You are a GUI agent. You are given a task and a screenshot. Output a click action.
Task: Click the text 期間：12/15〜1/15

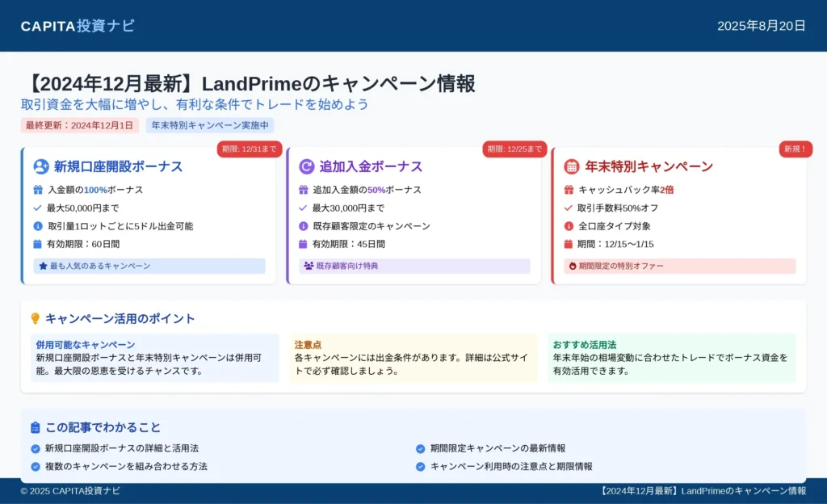pos(615,244)
